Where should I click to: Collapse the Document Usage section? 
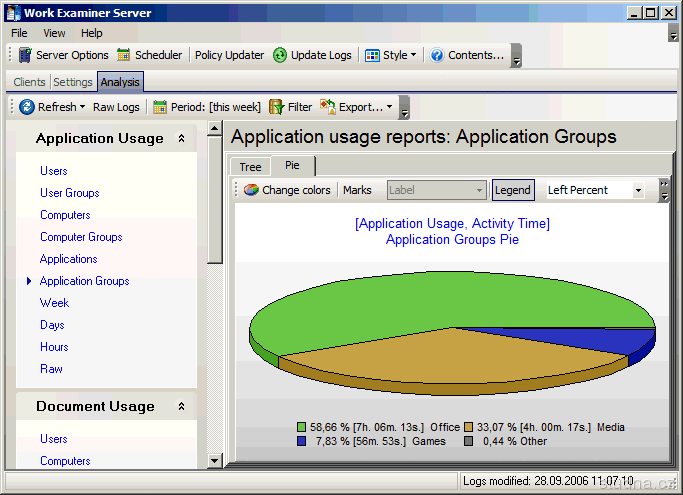click(x=181, y=407)
